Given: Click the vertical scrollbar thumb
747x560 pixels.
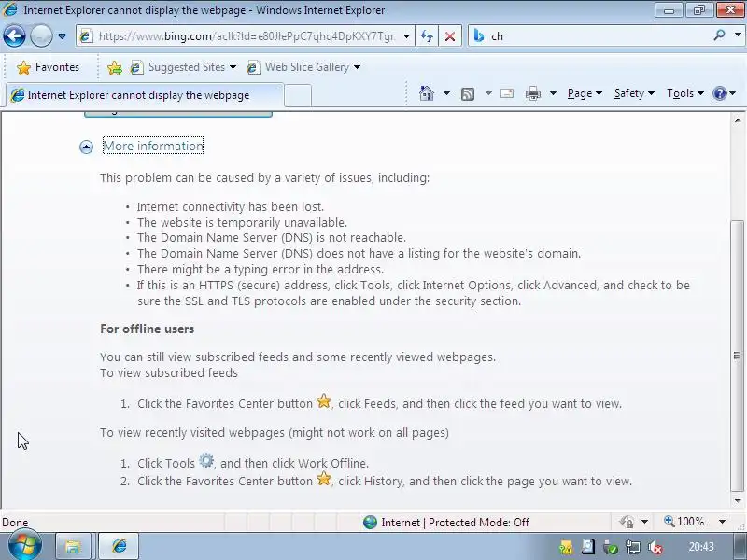Looking at the screenshot, I should (737, 357).
